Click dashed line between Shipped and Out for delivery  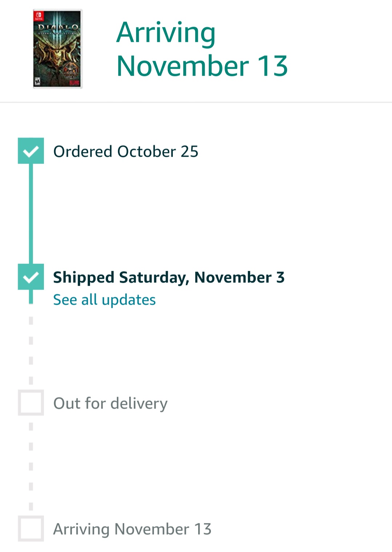[31, 351]
